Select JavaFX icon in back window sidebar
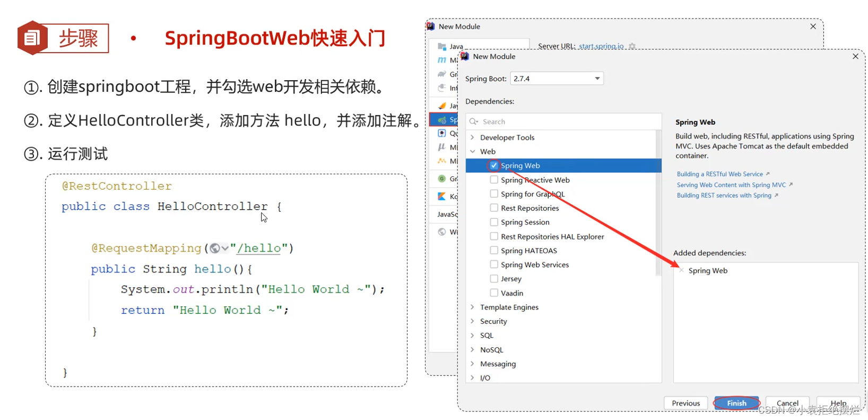Image resolution: width=868 pixels, height=420 pixels. tap(442, 106)
